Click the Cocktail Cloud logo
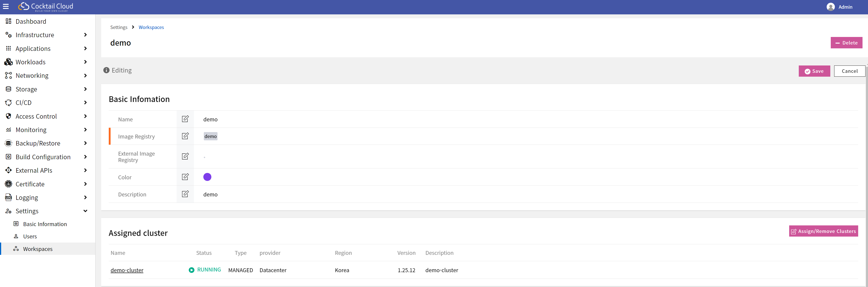This screenshot has width=868, height=287. point(45,6)
